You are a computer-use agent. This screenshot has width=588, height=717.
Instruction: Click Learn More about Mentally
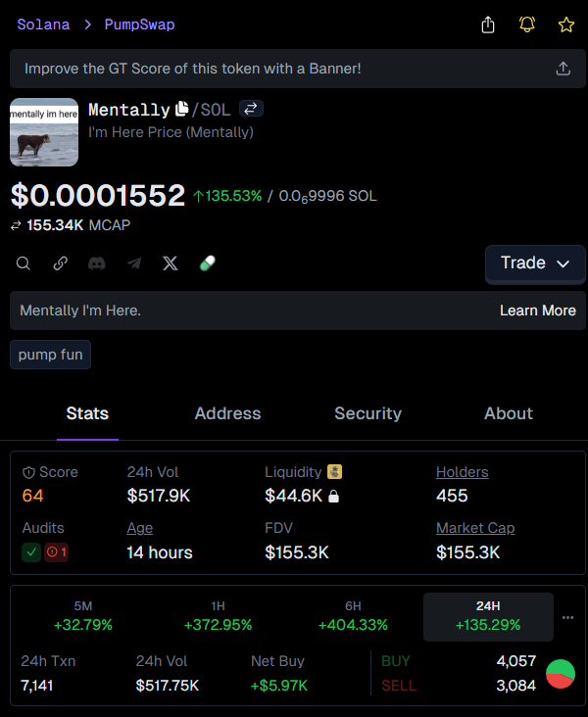point(538,311)
